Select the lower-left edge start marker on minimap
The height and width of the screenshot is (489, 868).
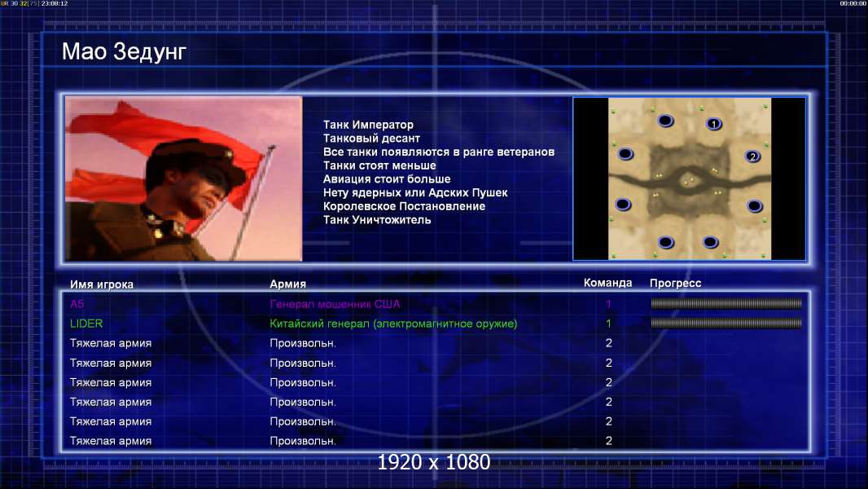tap(623, 205)
